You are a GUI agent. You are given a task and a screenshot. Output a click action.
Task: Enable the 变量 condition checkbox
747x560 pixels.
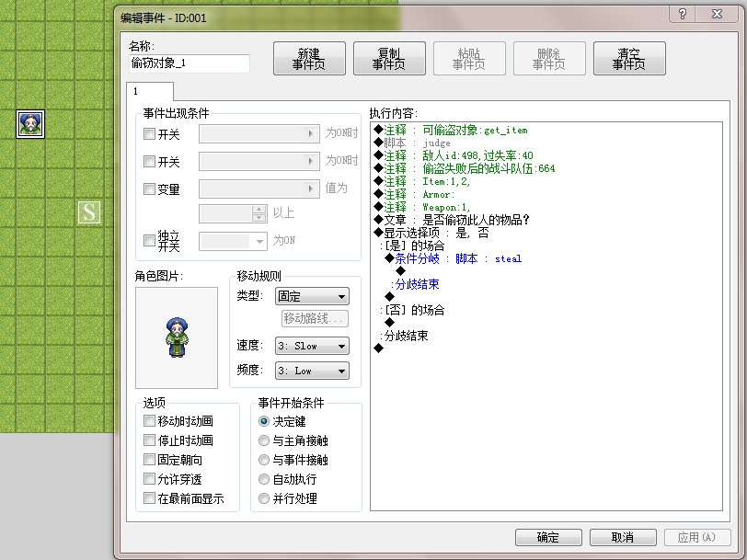150,189
